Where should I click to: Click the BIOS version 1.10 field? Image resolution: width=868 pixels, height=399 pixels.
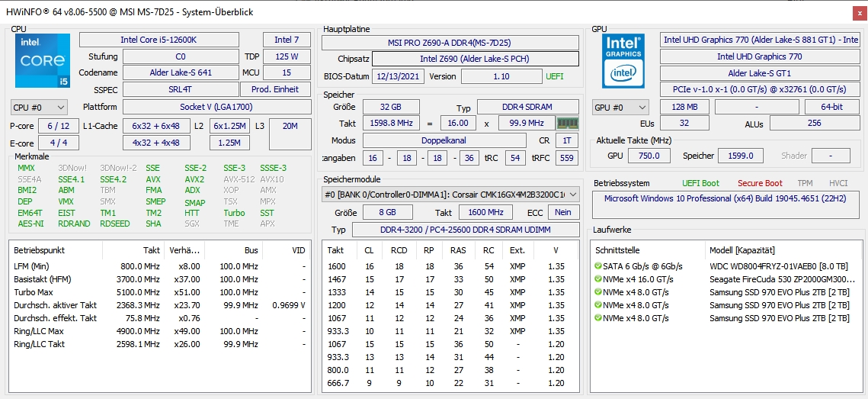(x=501, y=76)
